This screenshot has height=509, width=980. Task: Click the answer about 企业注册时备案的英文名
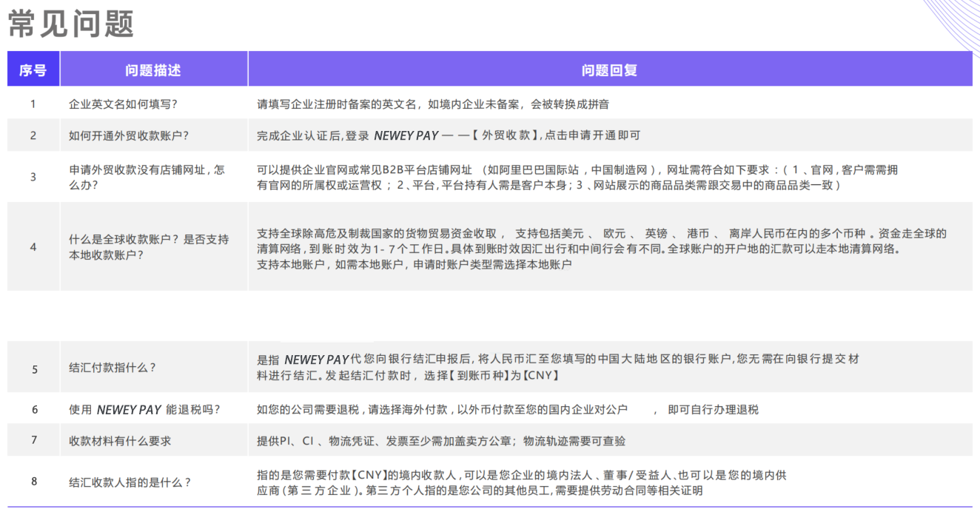[433, 104]
